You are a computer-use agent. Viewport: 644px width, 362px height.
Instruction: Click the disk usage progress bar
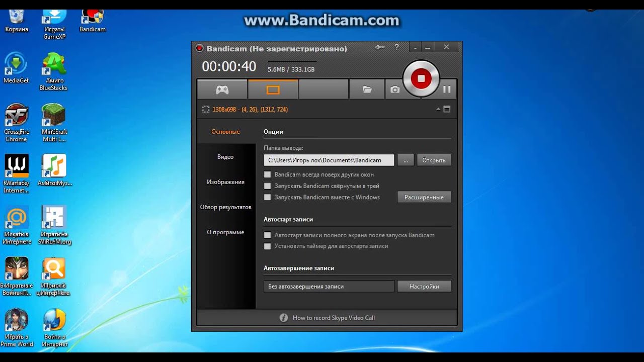point(292,62)
